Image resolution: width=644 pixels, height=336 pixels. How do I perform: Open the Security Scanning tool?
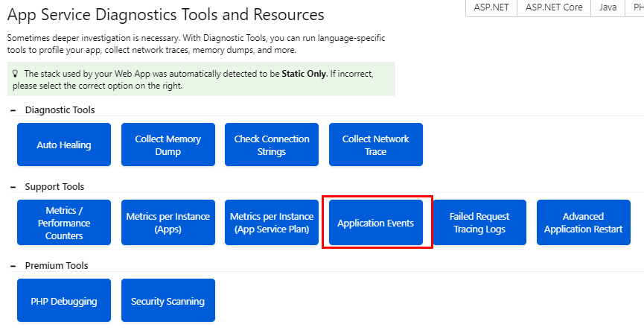(x=168, y=301)
